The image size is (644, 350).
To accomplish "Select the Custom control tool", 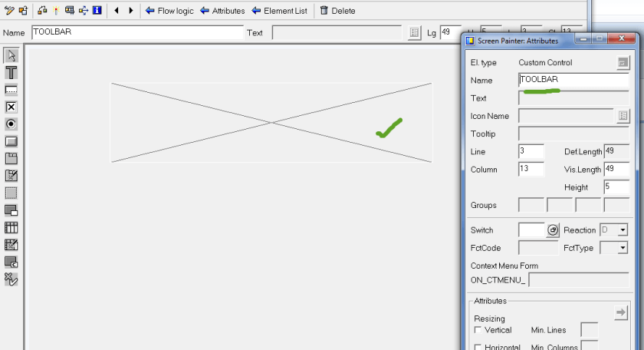I will [x=11, y=262].
